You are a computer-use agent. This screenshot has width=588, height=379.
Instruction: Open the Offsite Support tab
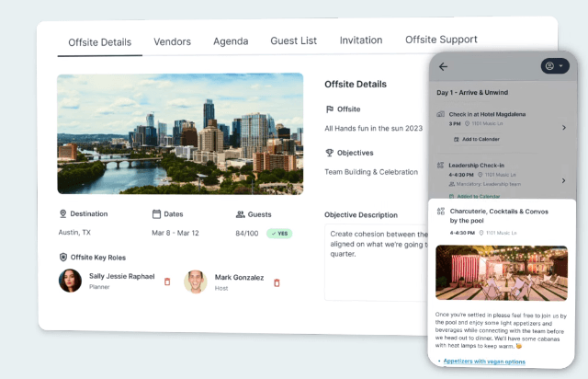pos(441,40)
